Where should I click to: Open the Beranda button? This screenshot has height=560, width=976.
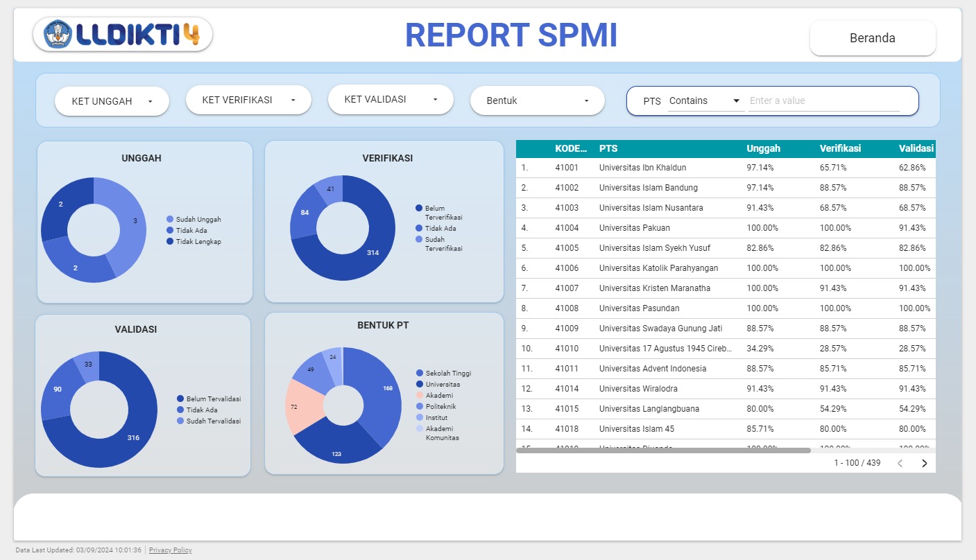click(x=873, y=38)
